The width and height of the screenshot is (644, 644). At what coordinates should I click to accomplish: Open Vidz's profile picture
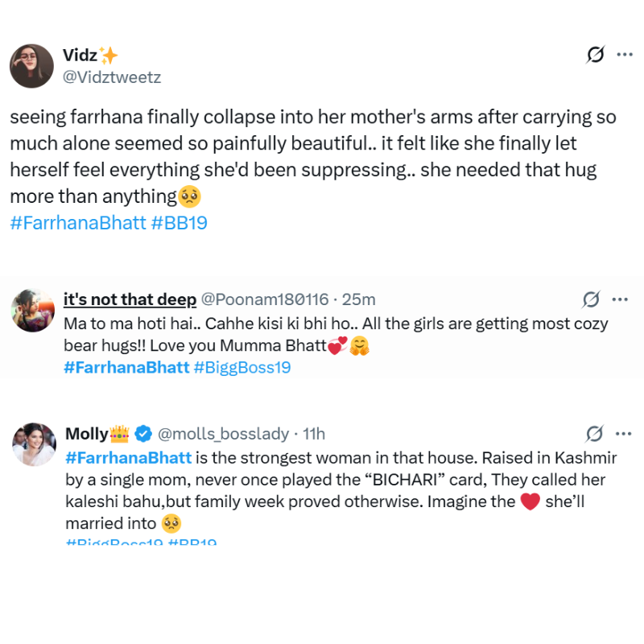[x=31, y=66]
